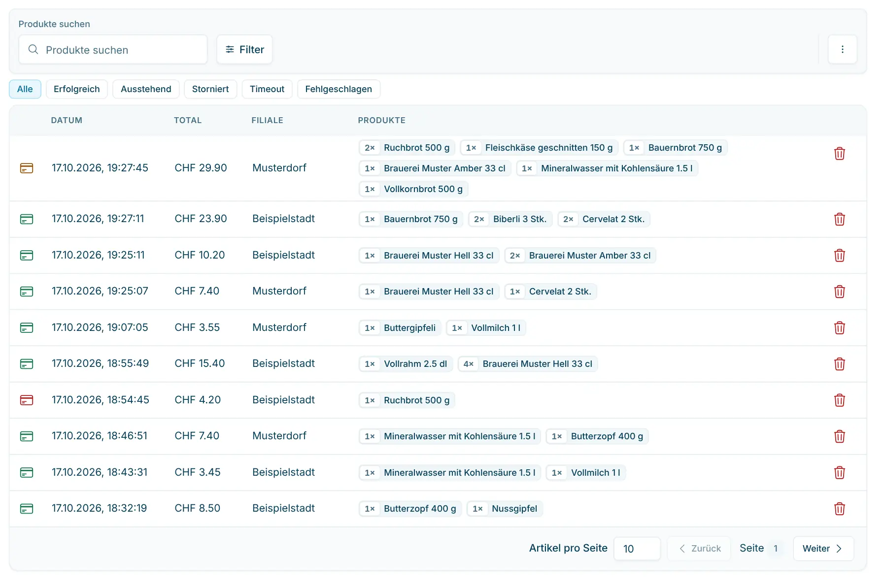The image size is (885, 588).
Task: Select the Buttergipfeli product tag
Action: click(x=400, y=328)
